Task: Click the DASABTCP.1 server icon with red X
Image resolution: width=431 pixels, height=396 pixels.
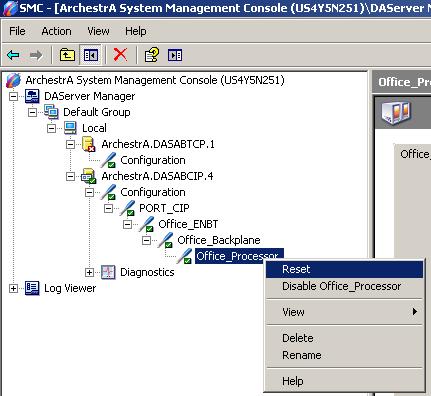Action: click(89, 144)
